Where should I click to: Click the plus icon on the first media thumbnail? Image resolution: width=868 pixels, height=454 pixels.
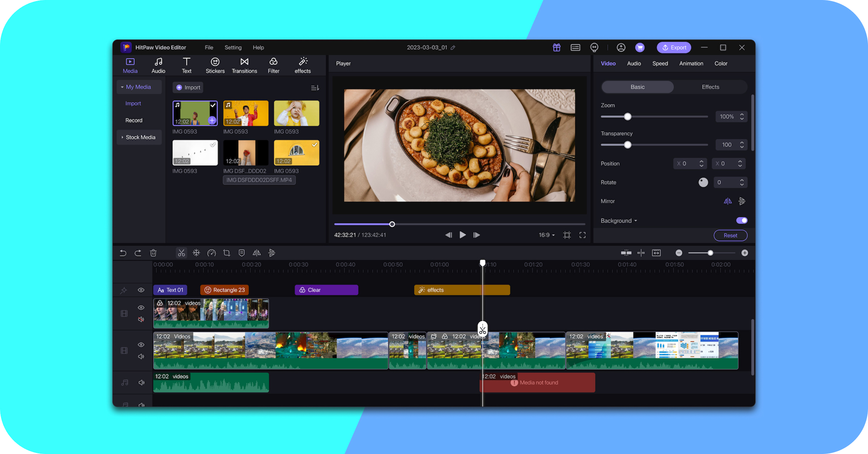coord(212,120)
